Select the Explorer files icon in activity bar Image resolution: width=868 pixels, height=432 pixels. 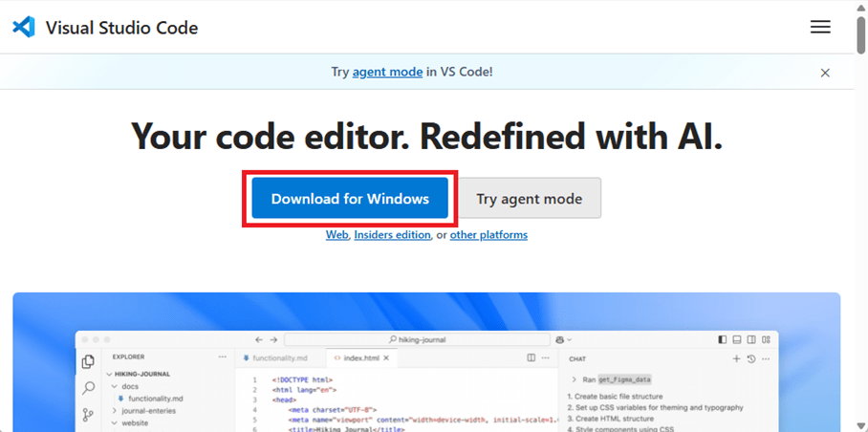88,361
